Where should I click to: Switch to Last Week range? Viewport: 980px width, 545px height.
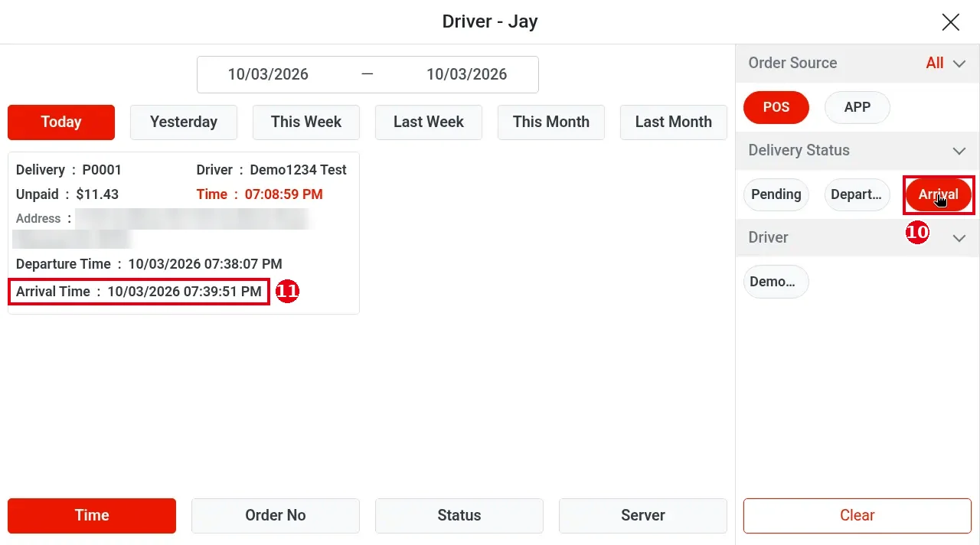429,122
